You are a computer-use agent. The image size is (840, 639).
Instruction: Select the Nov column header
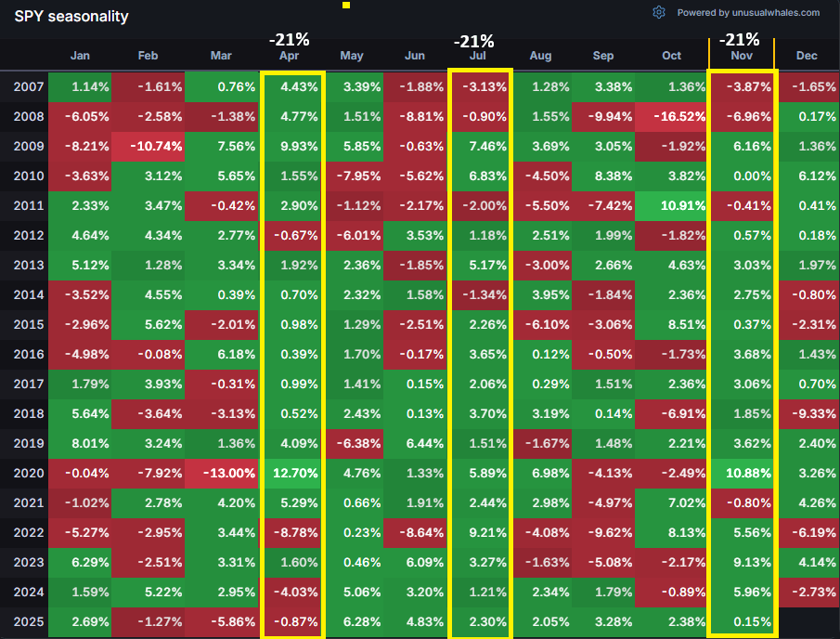[741, 56]
